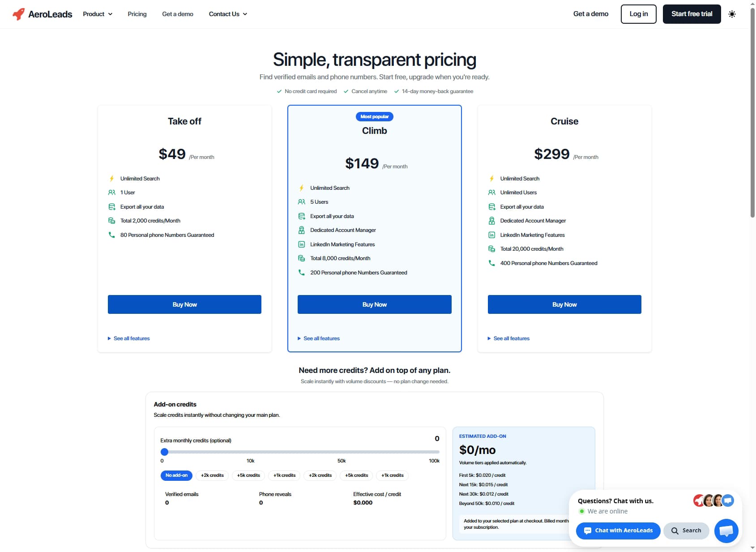Click Get a demo beside Log in
This screenshot has width=756, height=552.
point(591,14)
